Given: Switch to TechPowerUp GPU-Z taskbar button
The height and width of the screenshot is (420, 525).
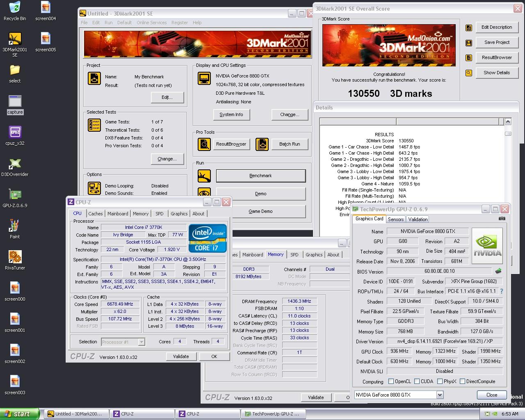Looking at the screenshot, I should tap(273, 414).
